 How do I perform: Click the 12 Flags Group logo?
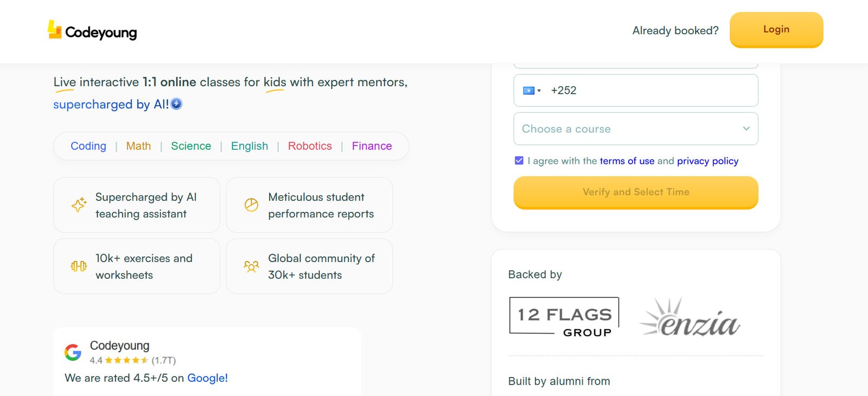pos(564,318)
